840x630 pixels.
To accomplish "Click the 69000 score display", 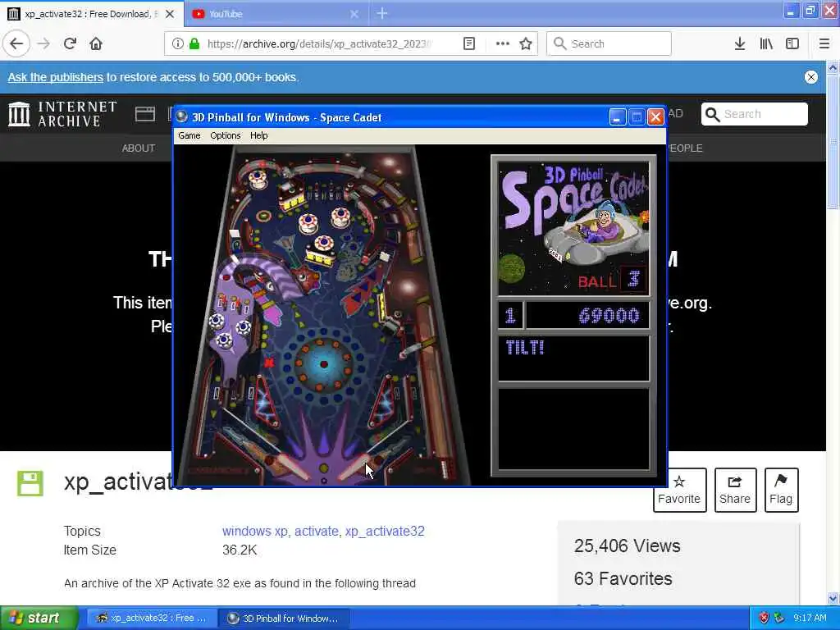I will pos(609,316).
